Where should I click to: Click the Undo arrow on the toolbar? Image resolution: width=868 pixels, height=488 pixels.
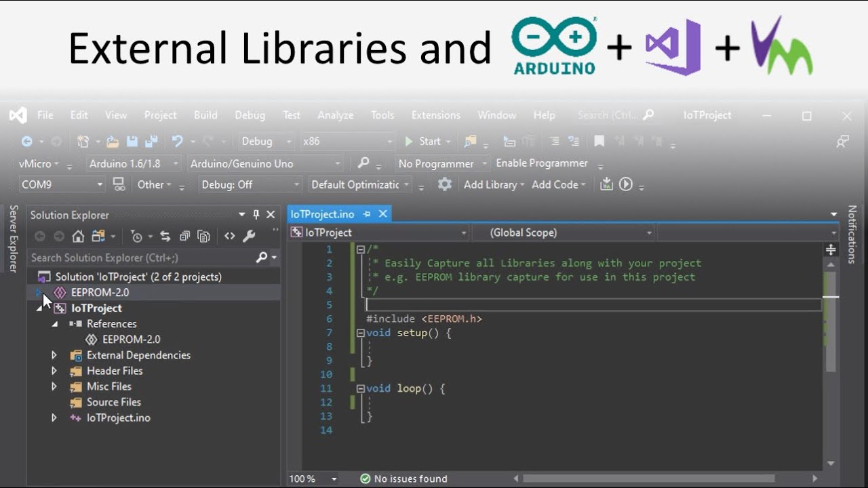click(178, 141)
